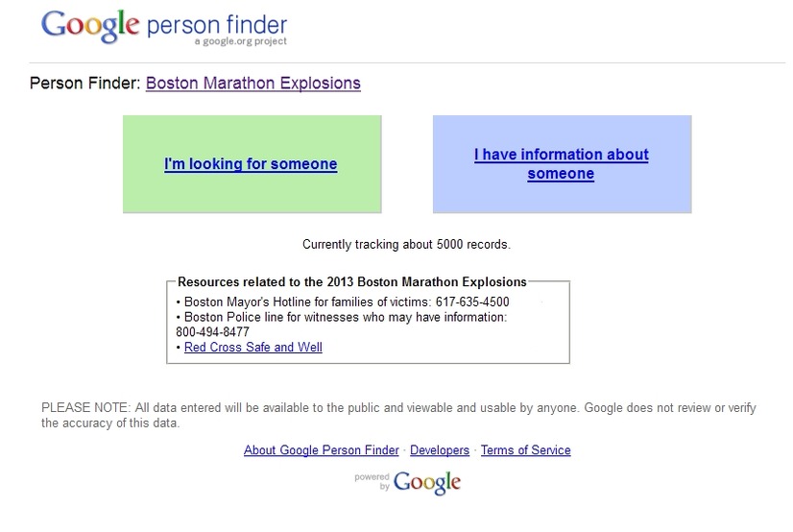This screenshot has height=532, width=793.
Task: Open Red Cross Safe and Well link
Action: pyautogui.click(x=253, y=348)
